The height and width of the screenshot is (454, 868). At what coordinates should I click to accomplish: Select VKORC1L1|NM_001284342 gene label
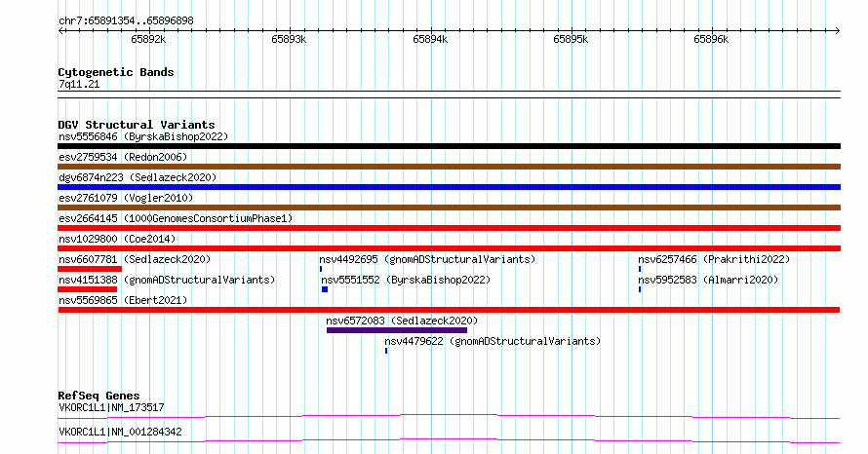(x=120, y=432)
